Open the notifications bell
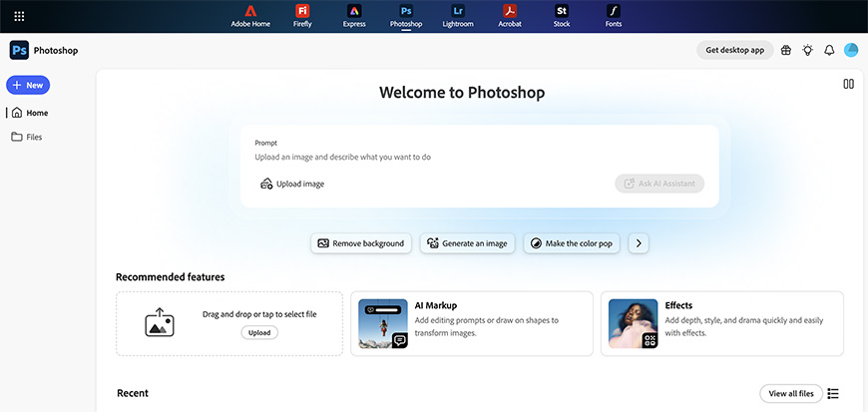The height and width of the screenshot is (412, 868). tap(829, 51)
